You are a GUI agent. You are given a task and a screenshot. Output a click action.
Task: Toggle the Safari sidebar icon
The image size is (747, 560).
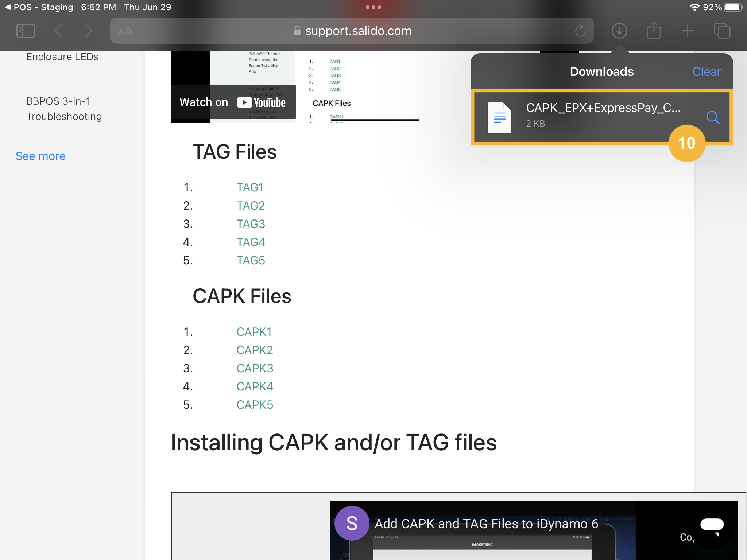click(x=26, y=31)
